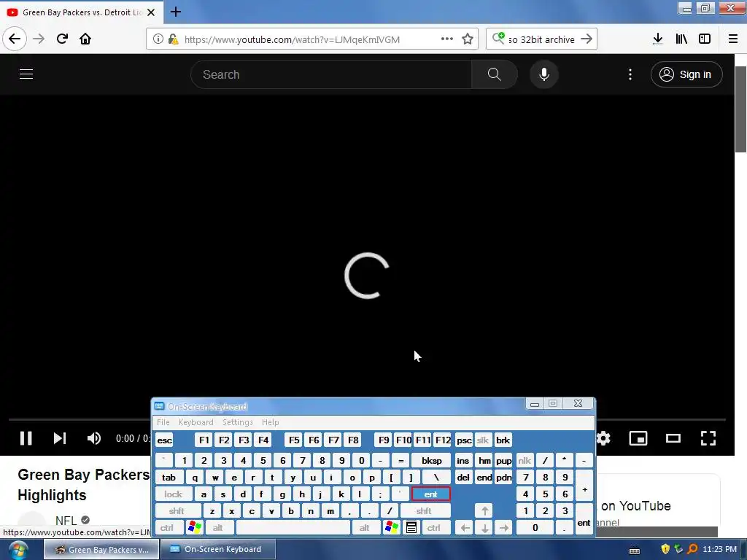Show Firefox sidebars icon

(x=705, y=39)
